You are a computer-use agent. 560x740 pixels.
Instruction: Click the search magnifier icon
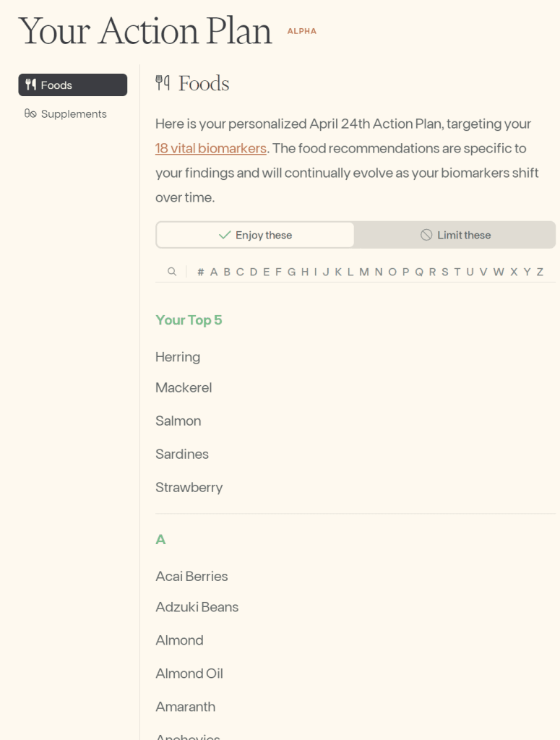click(172, 272)
